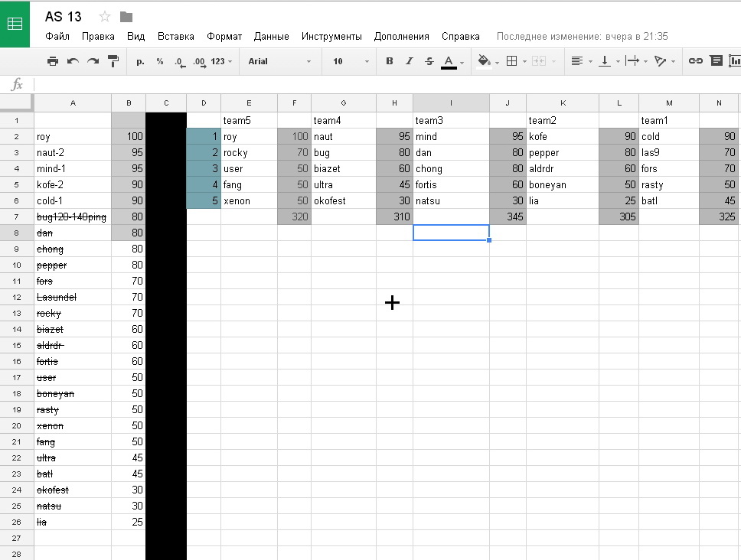
Task: Click the merge cells icon
Action: coord(539,61)
